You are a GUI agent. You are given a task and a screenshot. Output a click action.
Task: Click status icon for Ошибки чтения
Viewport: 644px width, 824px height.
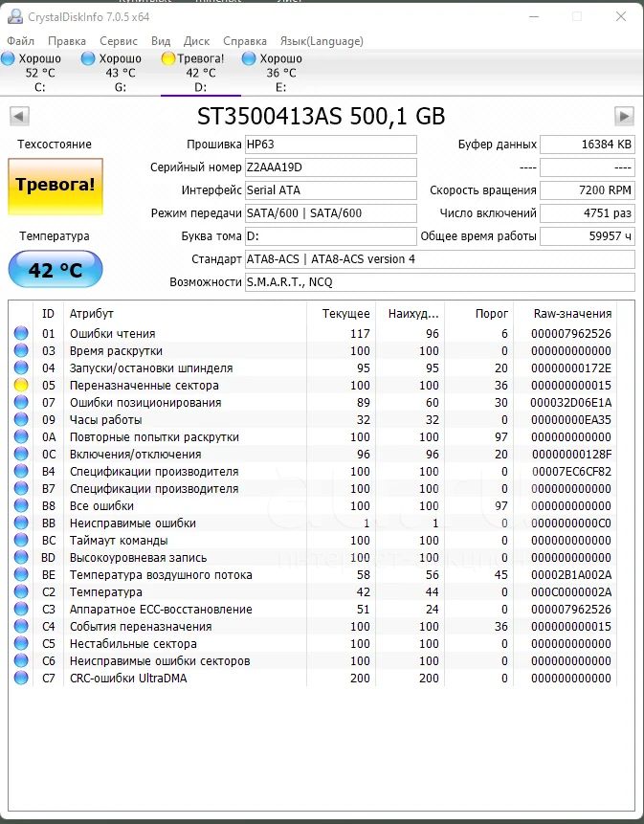[x=21, y=333]
